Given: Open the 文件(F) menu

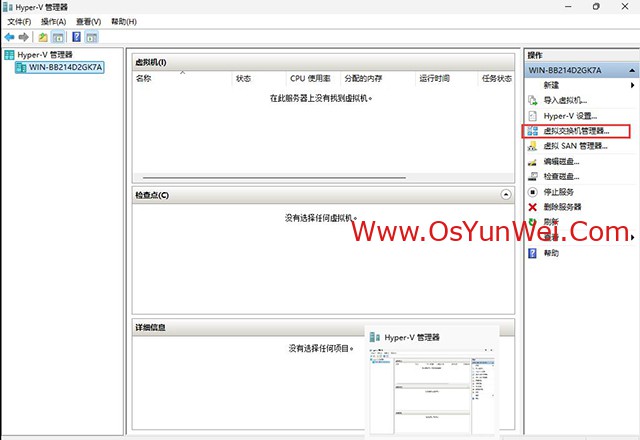Looking at the screenshot, I should (x=19, y=22).
